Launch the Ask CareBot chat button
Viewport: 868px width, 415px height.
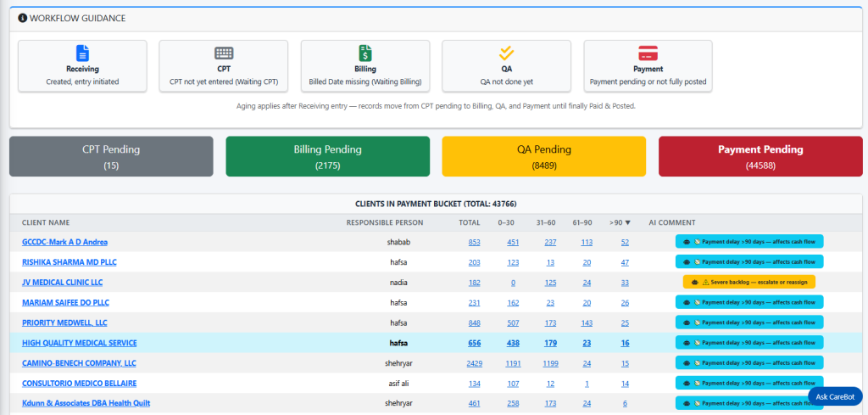click(835, 396)
